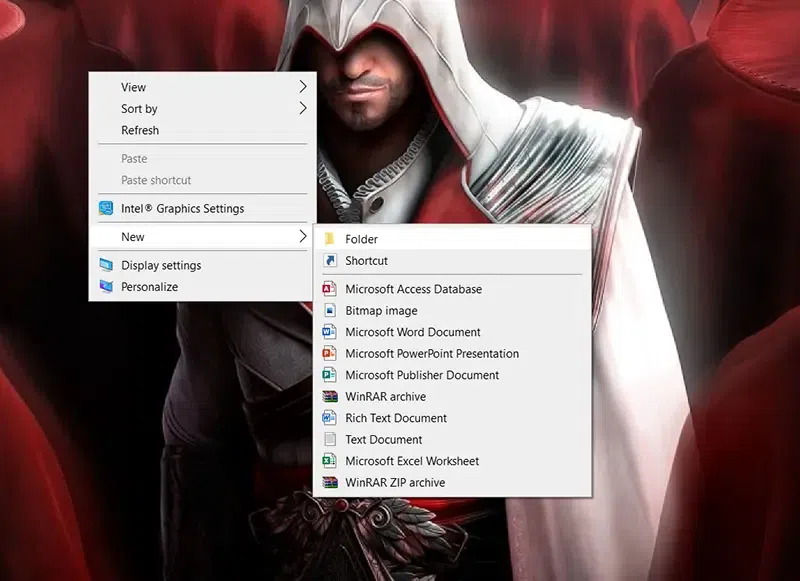This screenshot has width=800, height=581.
Task: Expand the View submenu arrow
Action: tap(303, 87)
